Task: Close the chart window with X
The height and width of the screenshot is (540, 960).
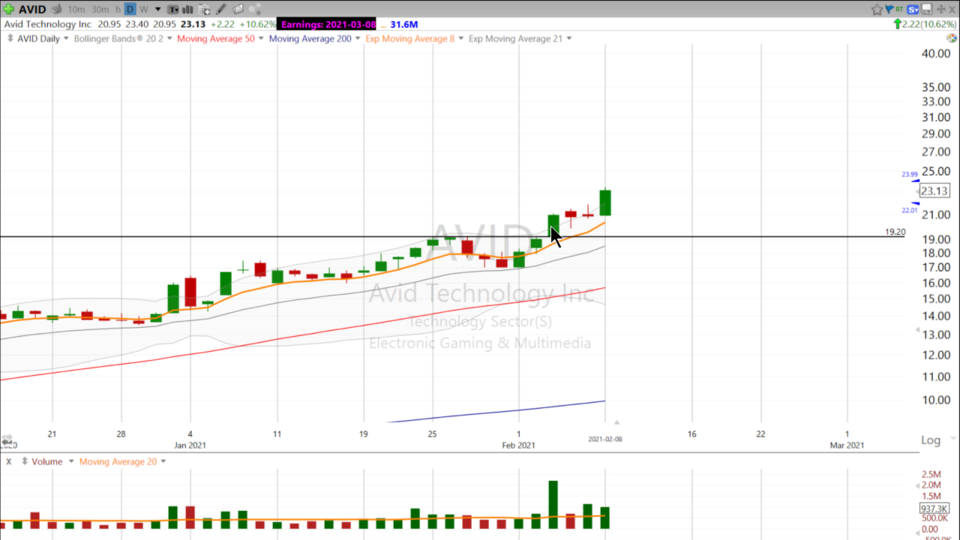Action: coord(952,9)
